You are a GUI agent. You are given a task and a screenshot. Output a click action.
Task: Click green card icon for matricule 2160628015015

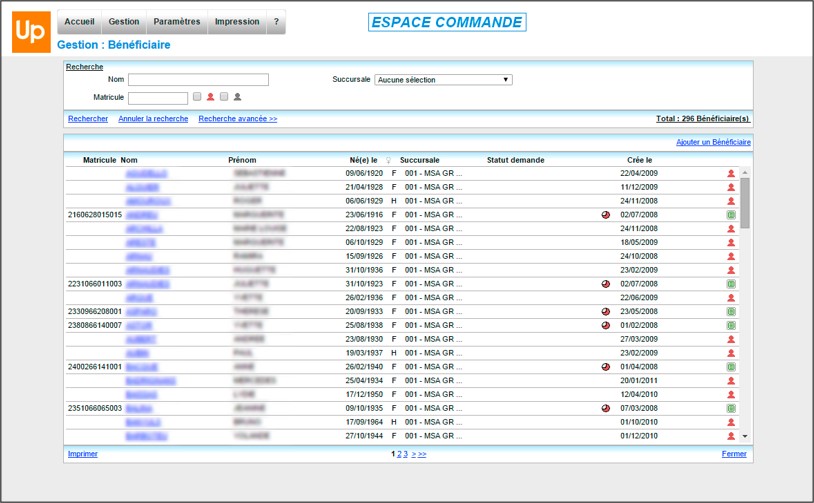pyautogui.click(x=731, y=215)
